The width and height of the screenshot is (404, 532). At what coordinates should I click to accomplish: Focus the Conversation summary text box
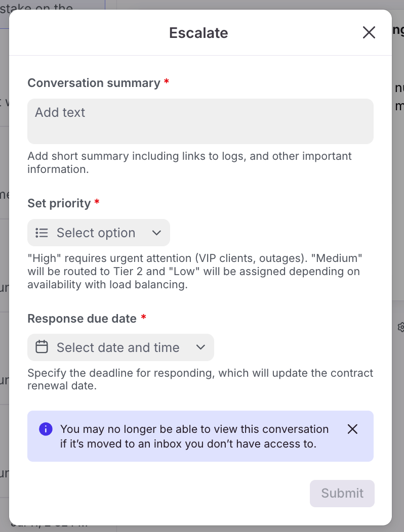(x=200, y=121)
